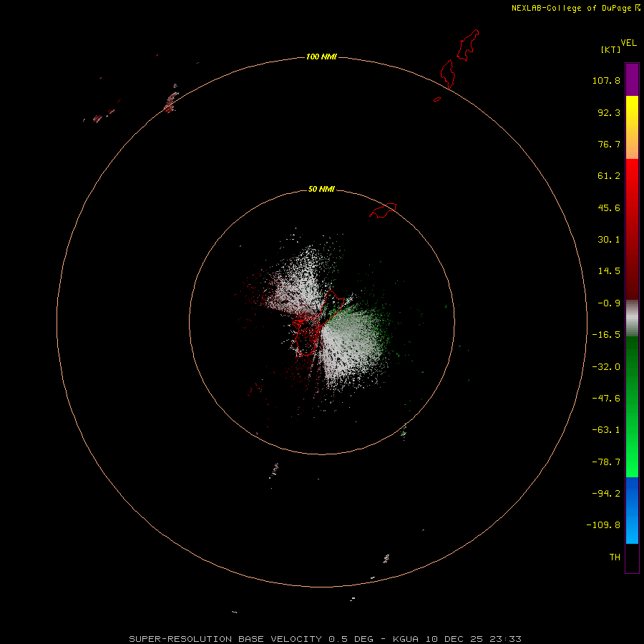This screenshot has width=644, height=644.
Task: Click the 76.7 velocity scale value
Action: pos(609,144)
